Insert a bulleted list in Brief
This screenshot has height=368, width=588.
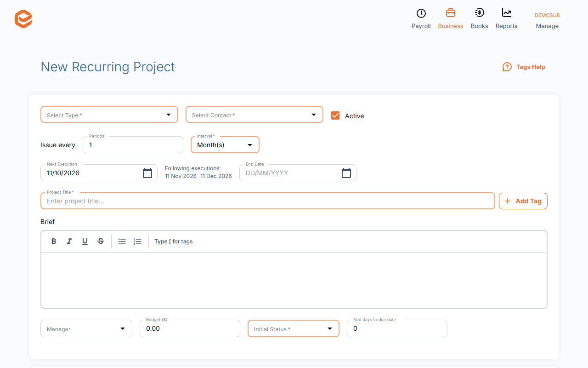pyautogui.click(x=122, y=241)
